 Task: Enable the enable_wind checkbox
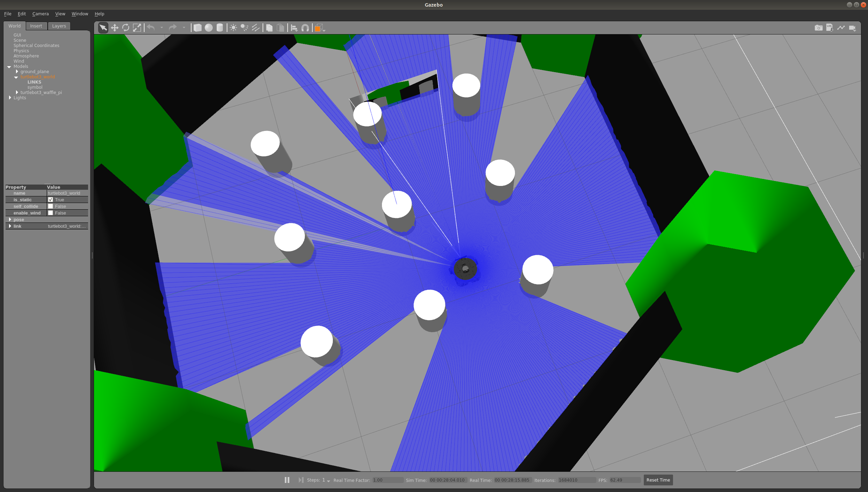tap(50, 213)
